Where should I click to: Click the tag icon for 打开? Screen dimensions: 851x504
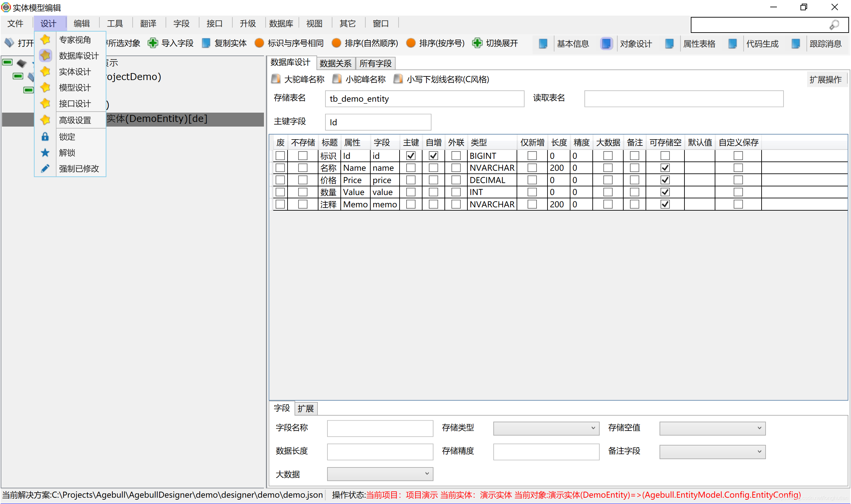pos(9,43)
